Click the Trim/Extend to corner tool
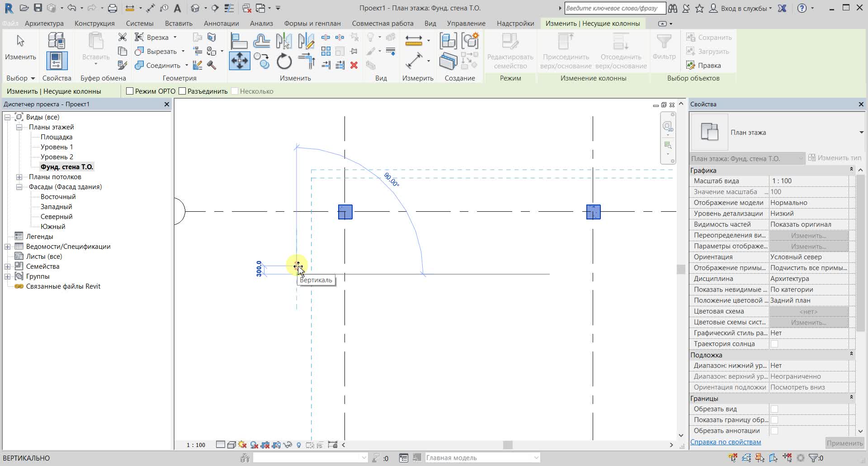Screen dimensions: 868x466 [306, 61]
